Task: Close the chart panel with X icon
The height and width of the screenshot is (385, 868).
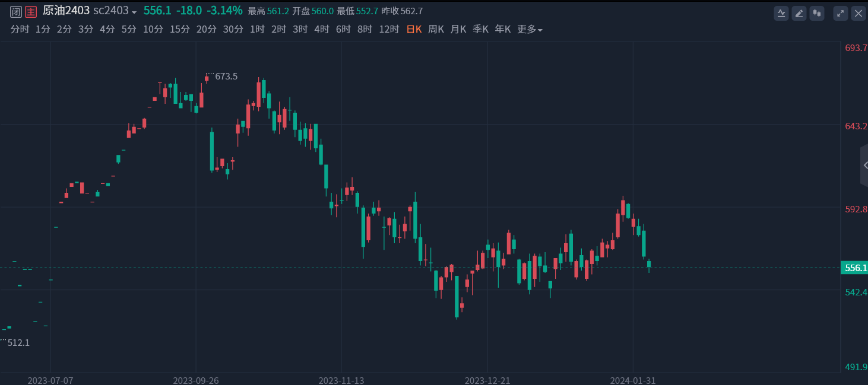Action: [x=859, y=13]
